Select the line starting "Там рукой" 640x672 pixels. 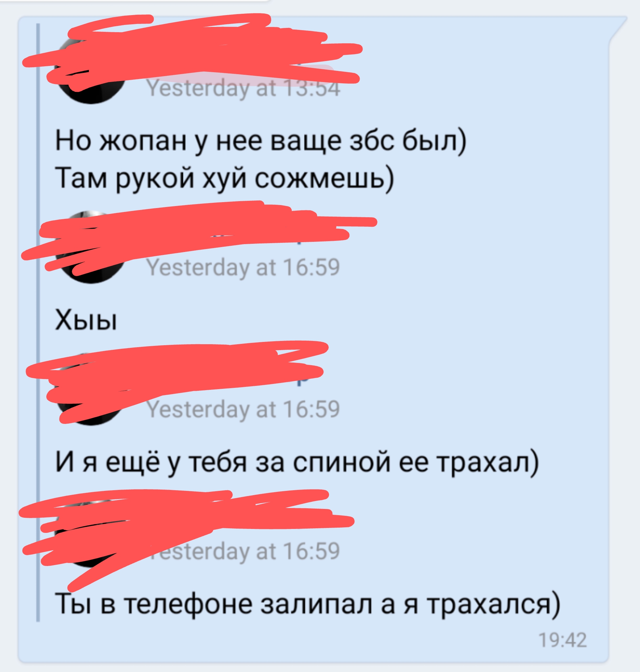(x=225, y=178)
